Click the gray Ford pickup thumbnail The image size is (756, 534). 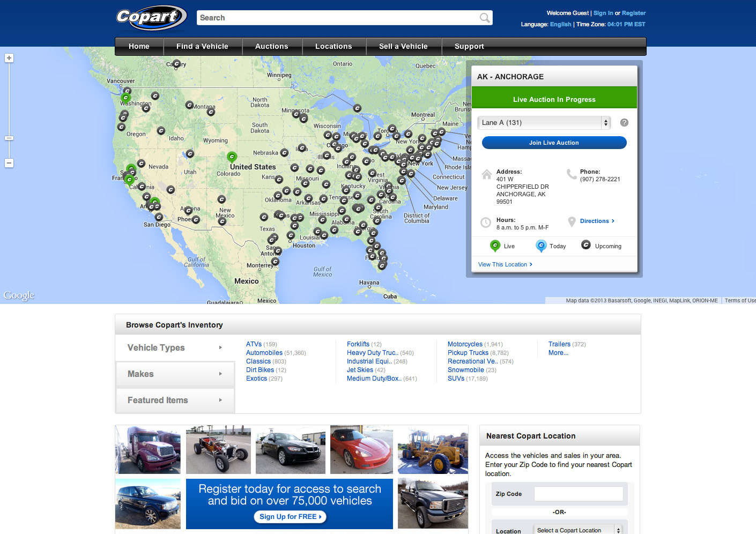pos(433,504)
